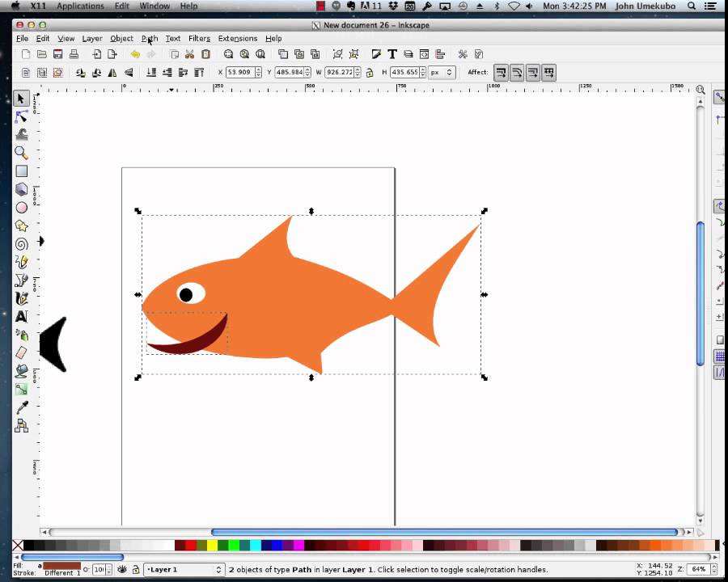
Task: Open the Path menu
Action: (150, 38)
